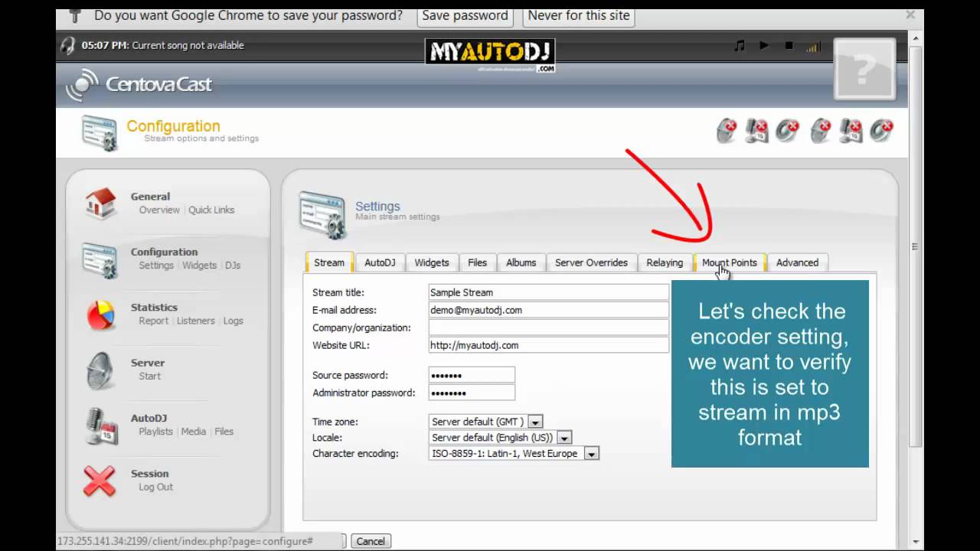The height and width of the screenshot is (551, 980).
Task: Click the browser vertical scrollbar
Action: point(915,245)
